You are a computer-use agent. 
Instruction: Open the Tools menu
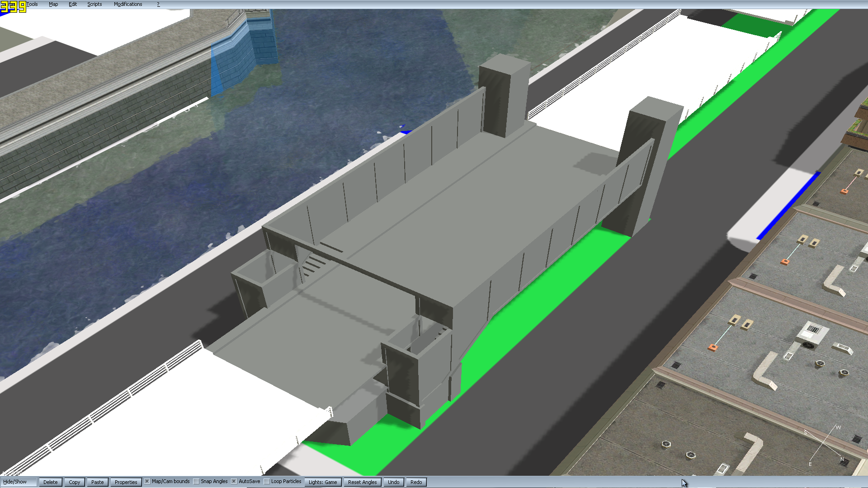click(x=32, y=4)
